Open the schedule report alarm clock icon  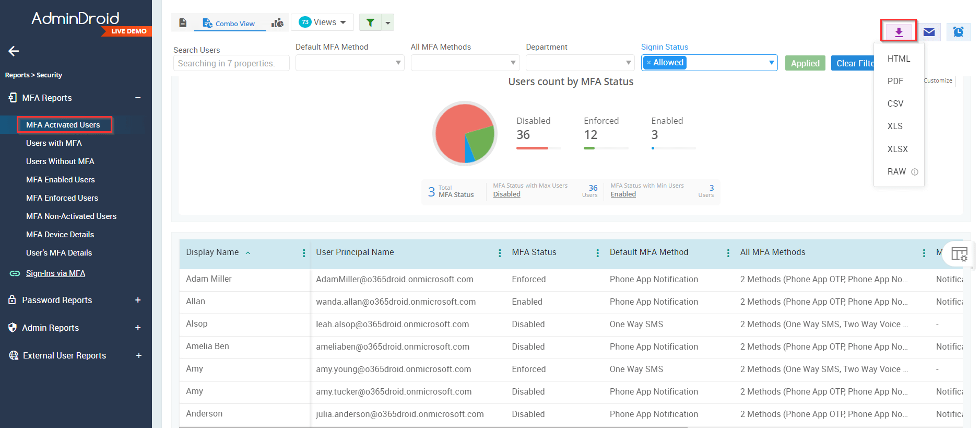point(958,32)
